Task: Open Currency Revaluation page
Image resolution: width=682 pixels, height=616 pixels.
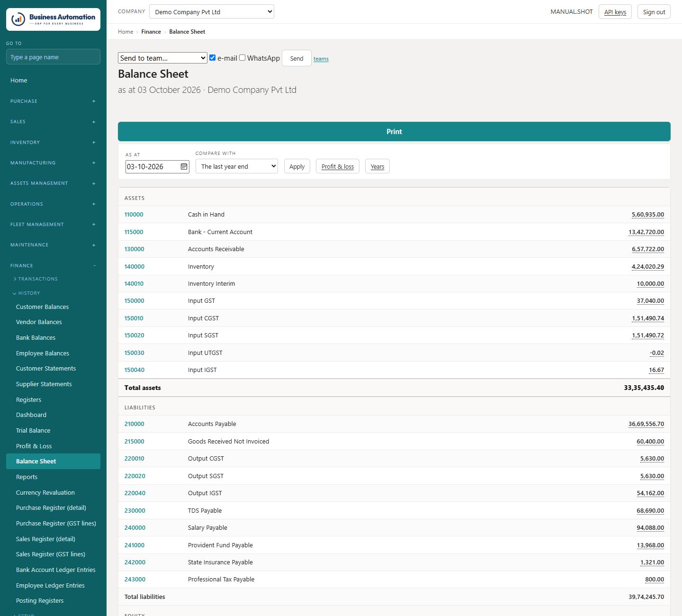Action: click(45, 492)
